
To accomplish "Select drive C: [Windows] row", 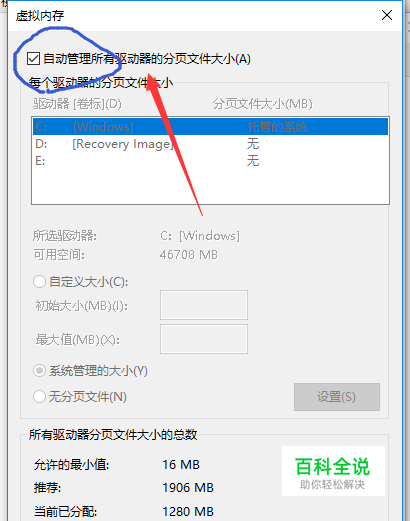I will click(210, 127).
